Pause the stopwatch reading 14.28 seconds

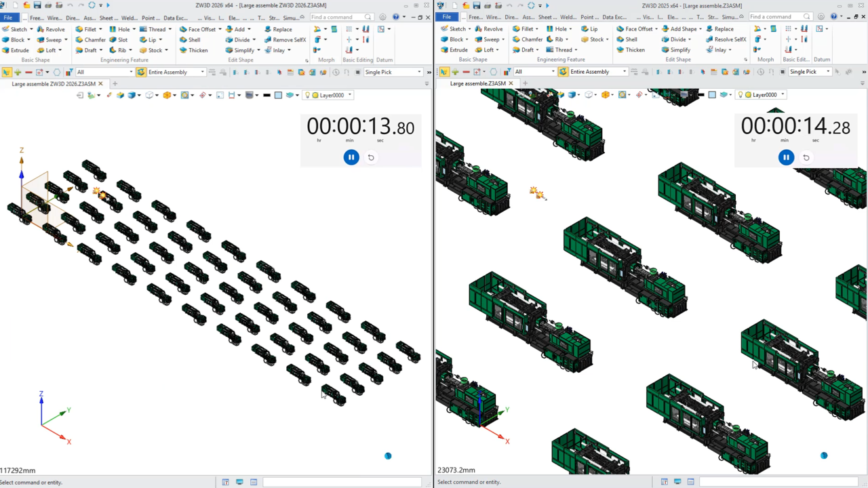pyautogui.click(x=786, y=157)
